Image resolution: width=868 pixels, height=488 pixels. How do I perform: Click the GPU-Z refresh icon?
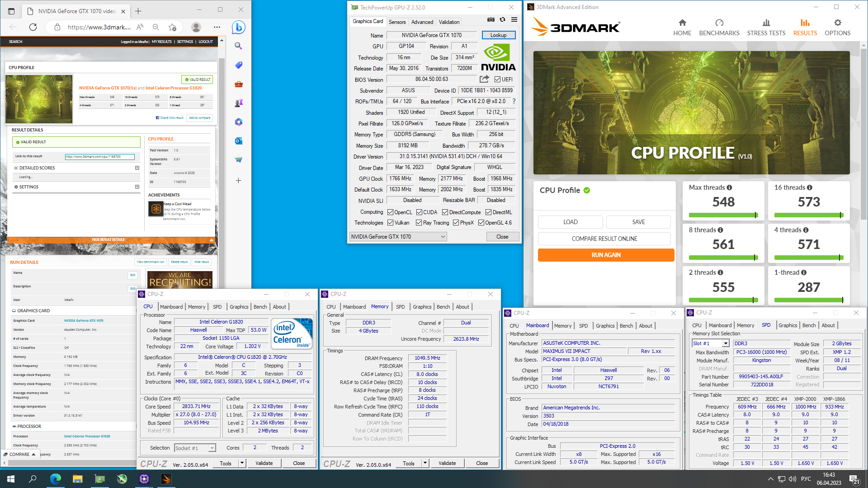tap(502, 19)
